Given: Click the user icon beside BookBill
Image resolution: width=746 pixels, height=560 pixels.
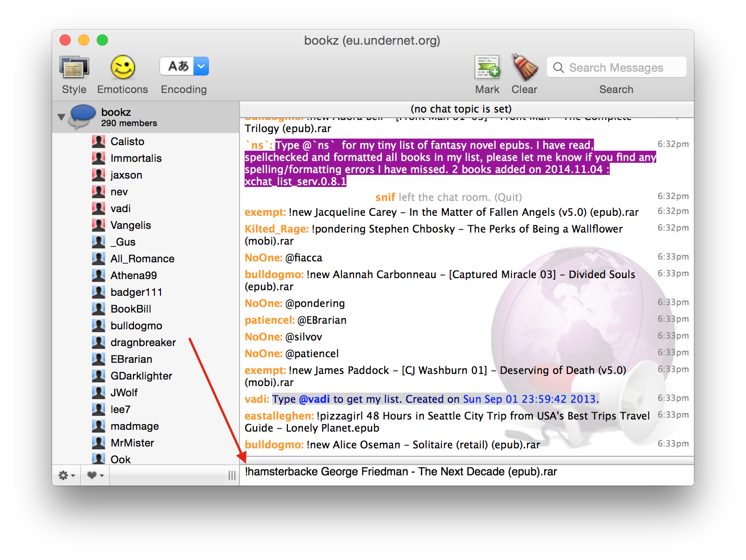Looking at the screenshot, I should point(99,309).
